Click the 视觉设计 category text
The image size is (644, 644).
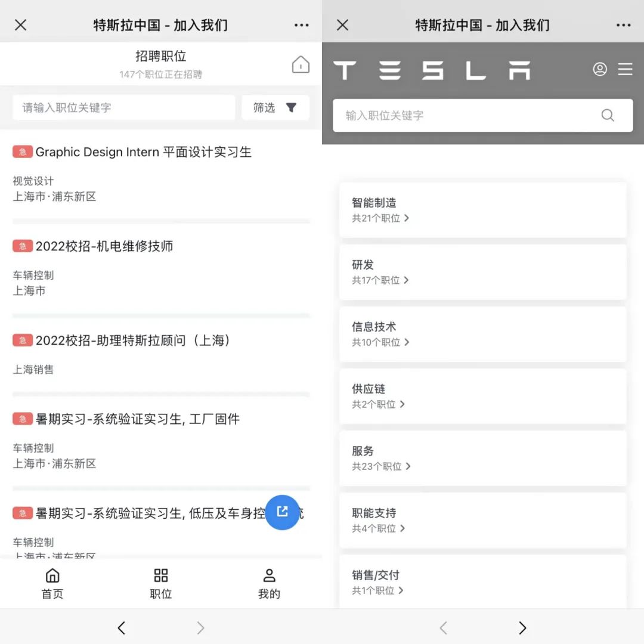(x=33, y=181)
